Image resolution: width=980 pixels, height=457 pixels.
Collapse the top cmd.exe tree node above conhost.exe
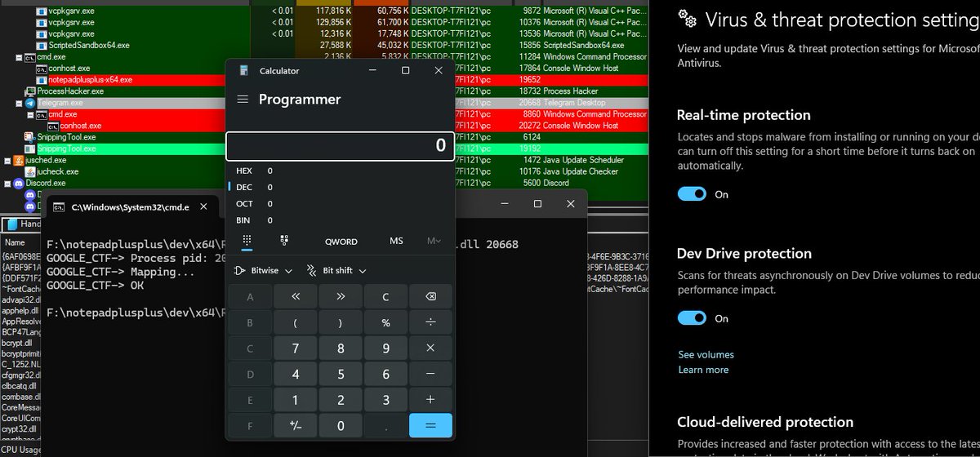tap(19, 57)
